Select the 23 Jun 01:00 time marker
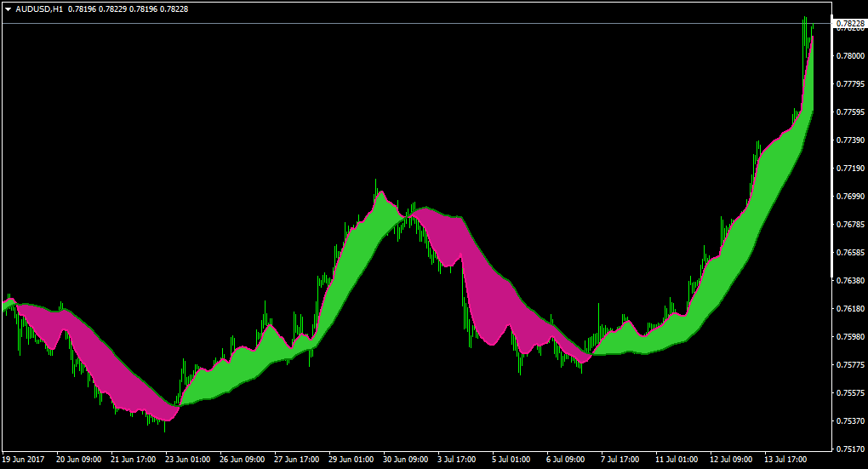 (x=187, y=460)
